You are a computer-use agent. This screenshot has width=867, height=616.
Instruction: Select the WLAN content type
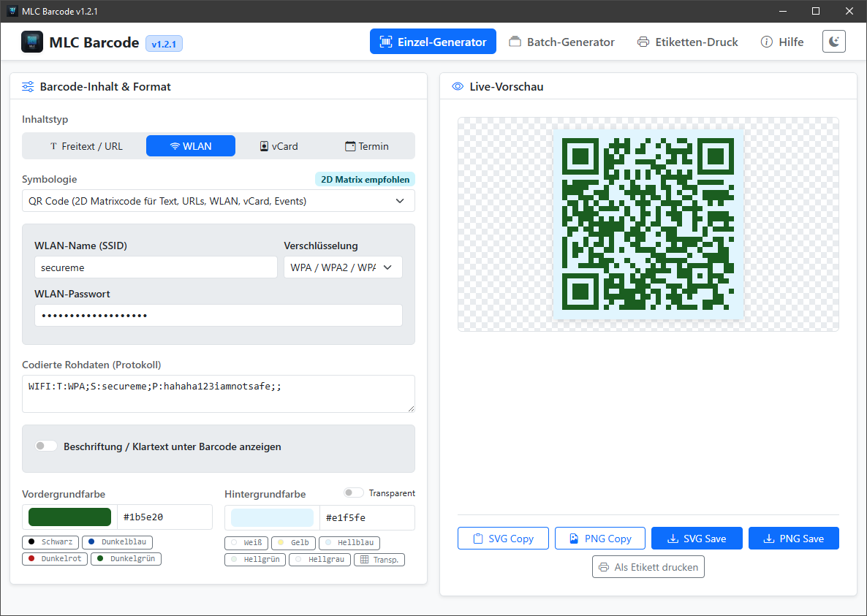point(190,146)
